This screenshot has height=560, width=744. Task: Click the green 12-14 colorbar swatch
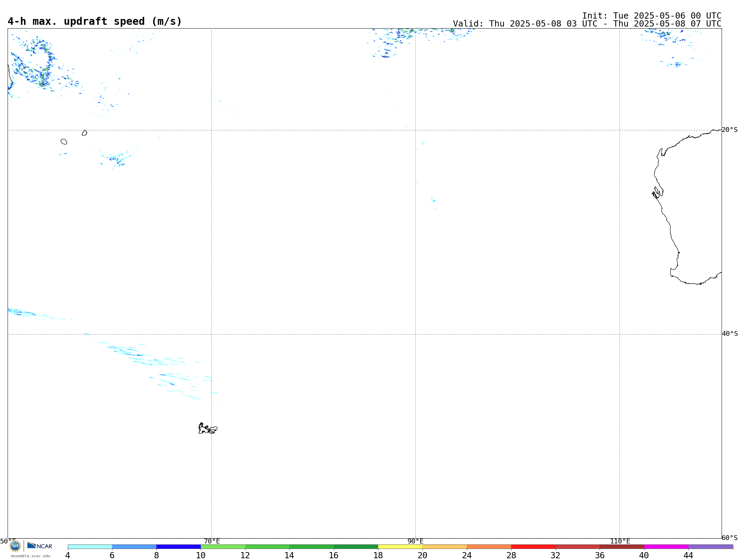pos(267,547)
